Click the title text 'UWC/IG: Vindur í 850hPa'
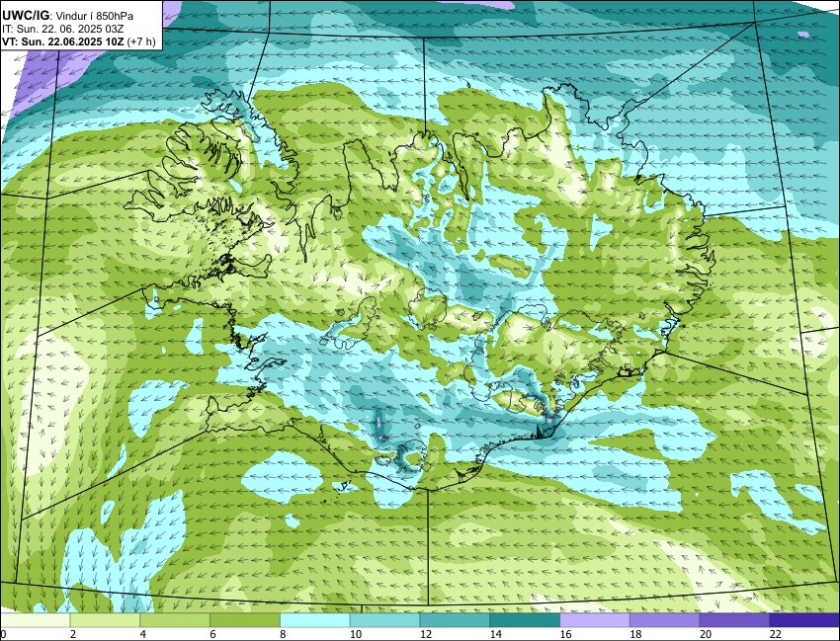Viewport: 840px width, 641px height. point(67,16)
